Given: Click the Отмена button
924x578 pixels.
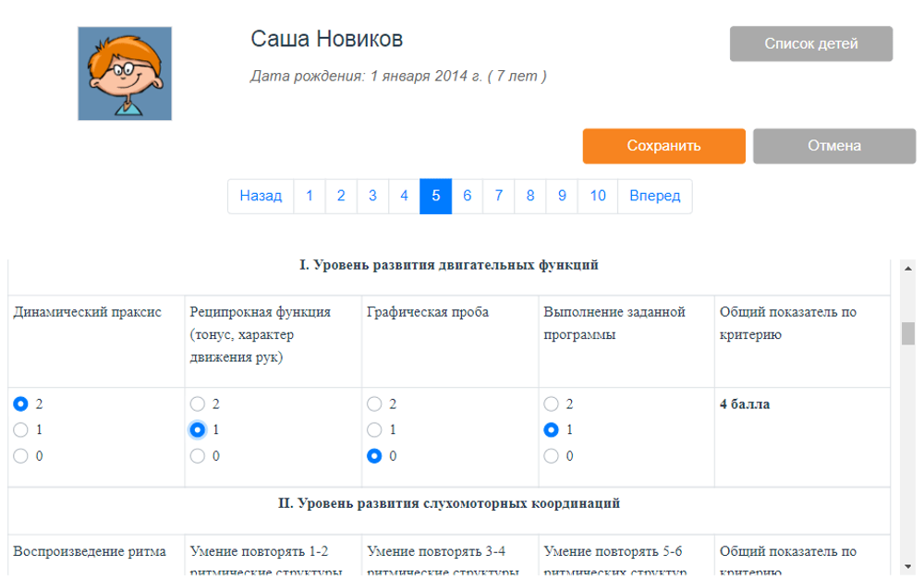Looking at the screenshot, I should point(833,146).
